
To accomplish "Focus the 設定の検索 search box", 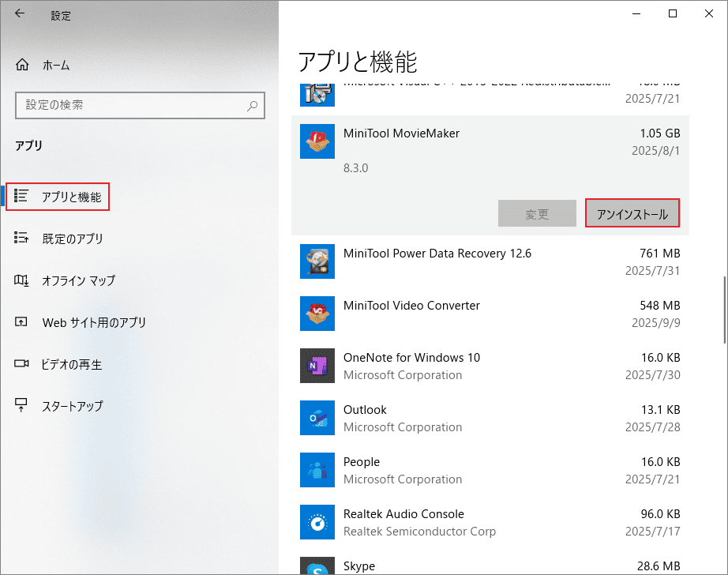I will [140, 105].
